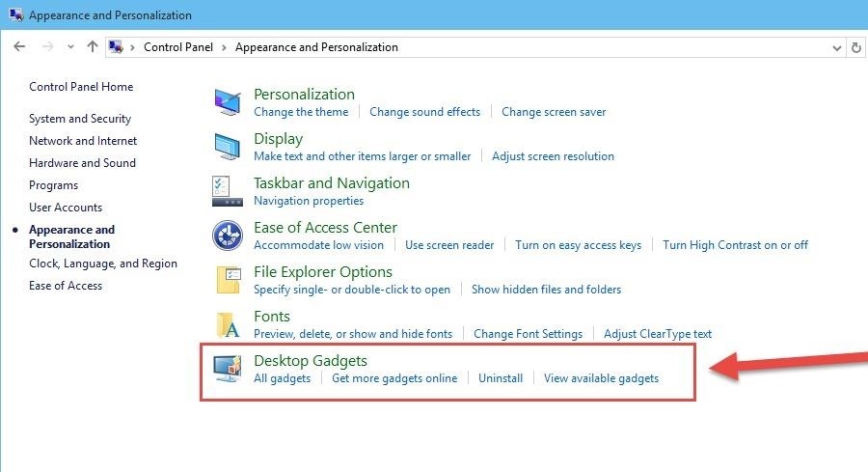The height and width of the screenshot is (472, 868).
Task: Go to Control Panel Home
Action: pos(81,87)
